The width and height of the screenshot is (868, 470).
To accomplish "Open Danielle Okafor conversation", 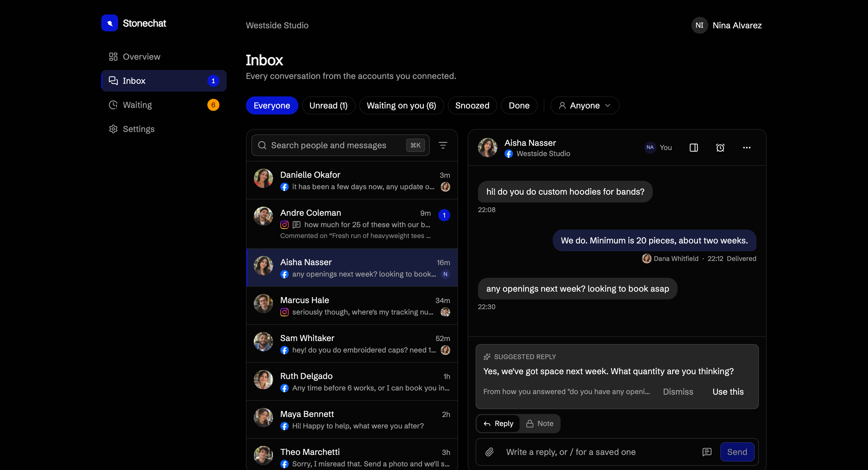I will [x=352, y=180].
